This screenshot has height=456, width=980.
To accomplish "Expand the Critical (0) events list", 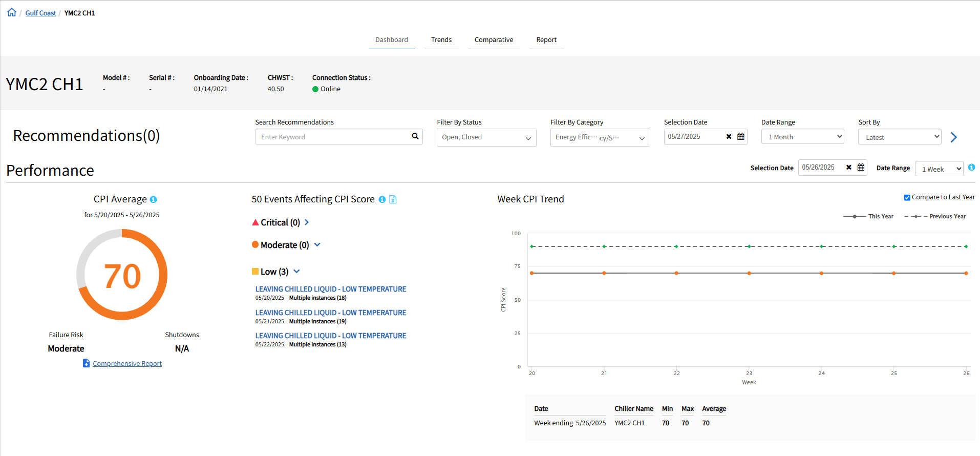I will [307, 222].
